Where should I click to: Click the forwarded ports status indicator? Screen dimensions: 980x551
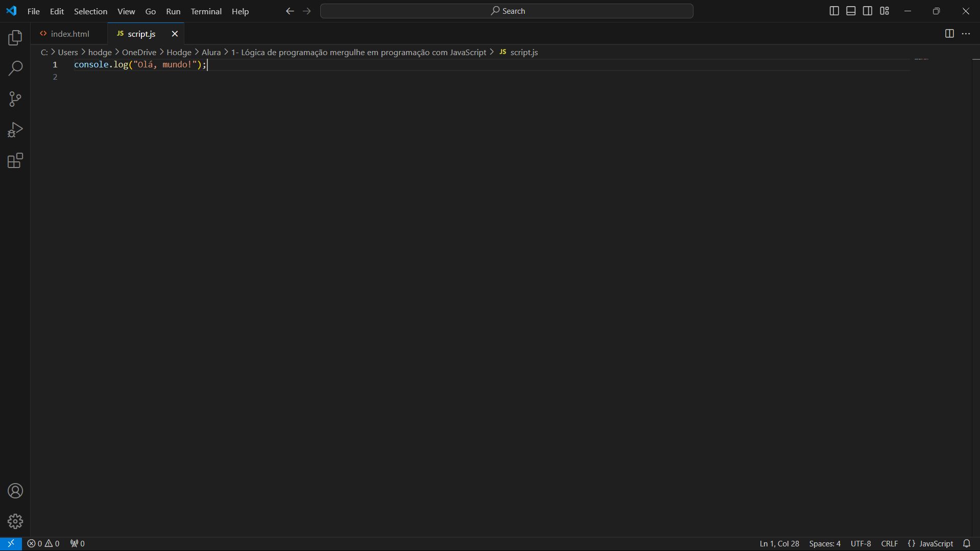click(x=78, y=543)
